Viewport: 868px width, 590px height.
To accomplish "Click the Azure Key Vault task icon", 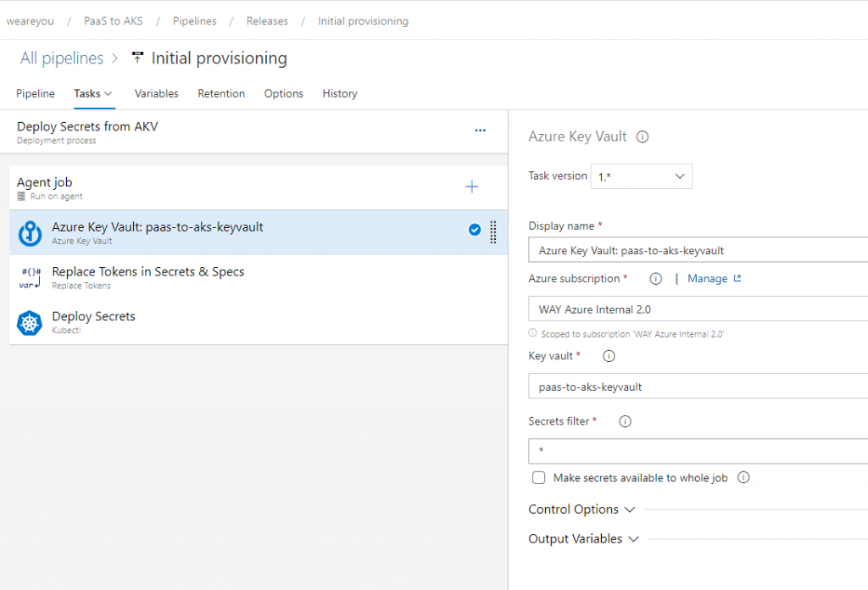I will pyautogui.click(x=31, y=233).
